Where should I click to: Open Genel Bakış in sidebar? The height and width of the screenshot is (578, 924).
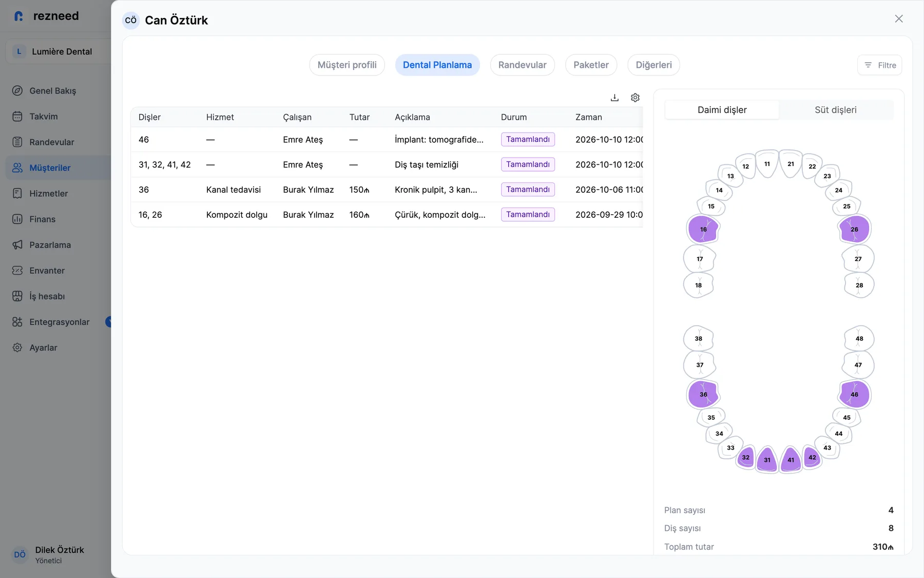(53, 91)
